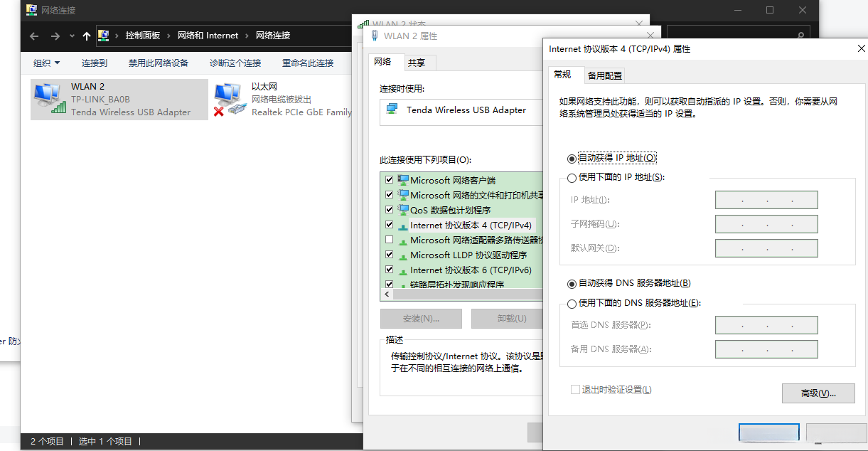Click 诊断这个连接 in the toolbar
Screen dimensions: 868x451
[235, 63]
